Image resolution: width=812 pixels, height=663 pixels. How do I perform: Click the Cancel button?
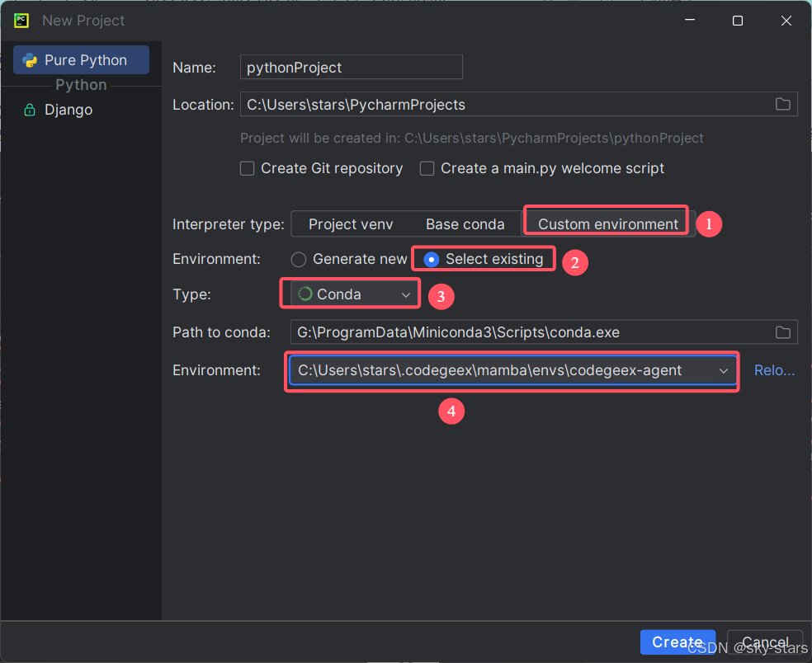tap(765, 642)
